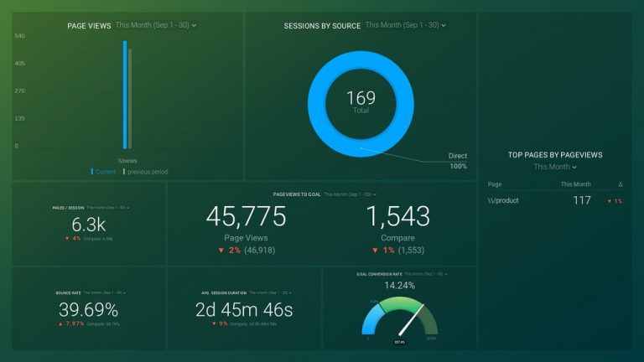The image size is (644, 362).
Task: Click the BOUNCE RATE widget title
Action: [68, 293]
